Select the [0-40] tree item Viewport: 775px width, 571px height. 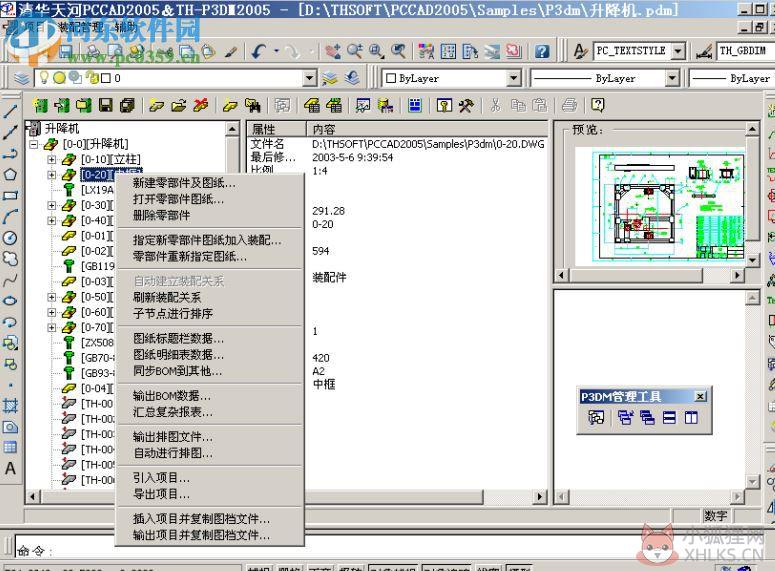click(x=96, y=220)
